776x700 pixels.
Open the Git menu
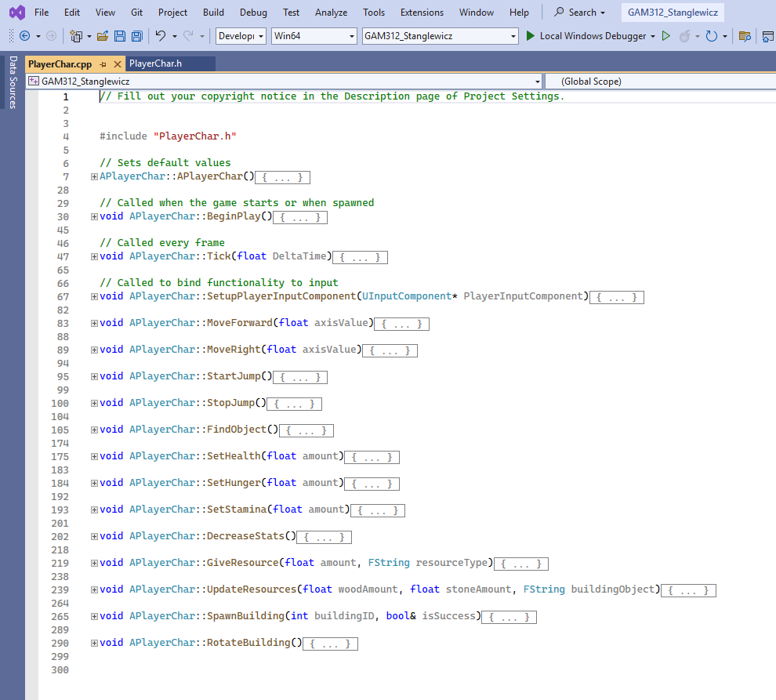(x=137, y=13)
